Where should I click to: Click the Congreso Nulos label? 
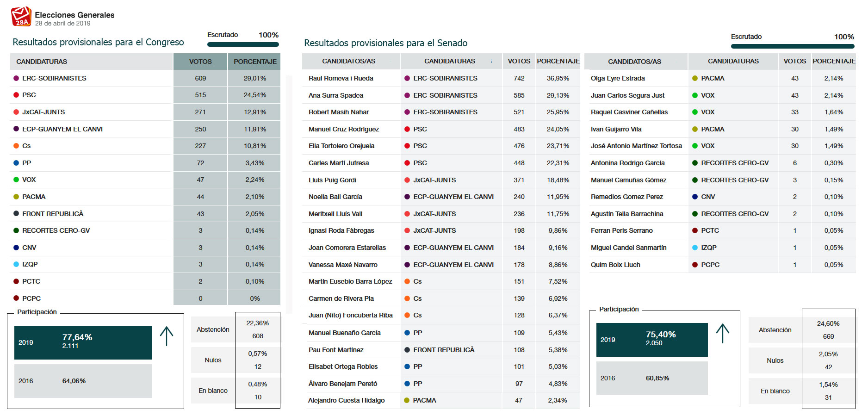(x=213, y=360)
